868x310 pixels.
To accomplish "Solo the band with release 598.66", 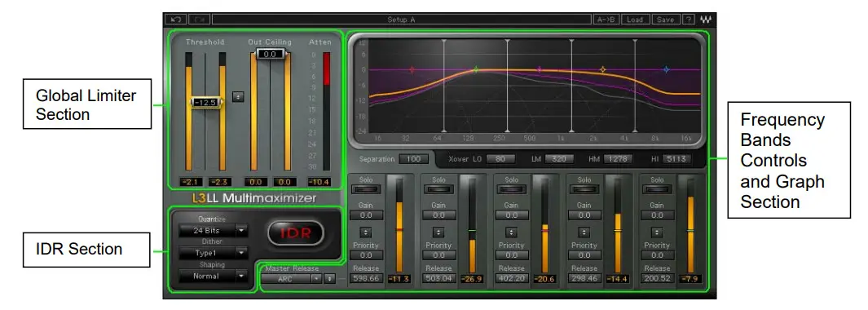I will pyautogui.click(x=365, y=189).
